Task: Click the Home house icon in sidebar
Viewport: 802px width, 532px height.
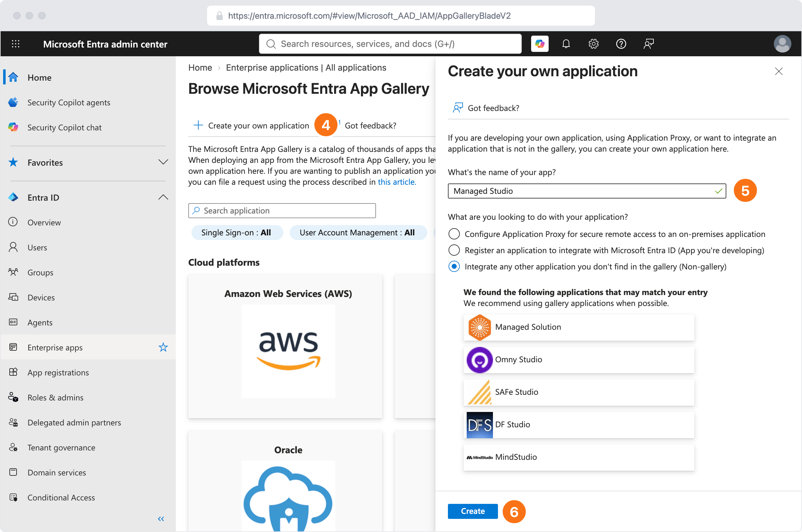Action: pos(13,77)
